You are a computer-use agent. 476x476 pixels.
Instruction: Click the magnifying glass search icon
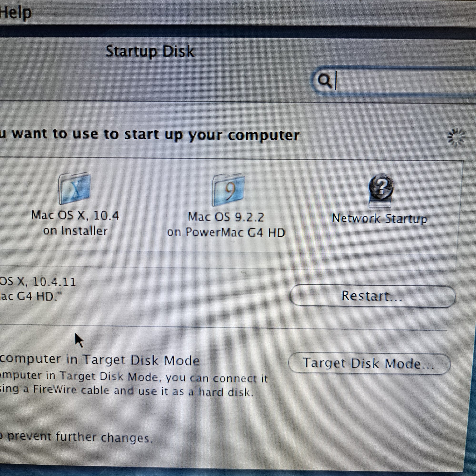[x=324, y=80]
